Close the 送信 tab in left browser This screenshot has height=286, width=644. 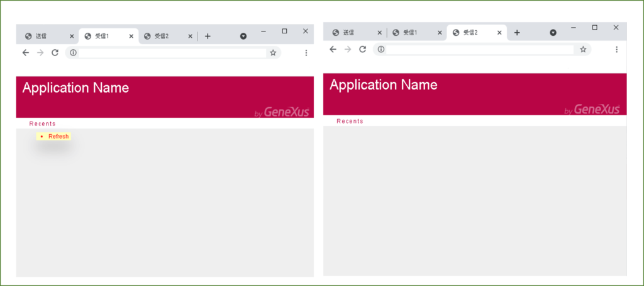(72, 36)
